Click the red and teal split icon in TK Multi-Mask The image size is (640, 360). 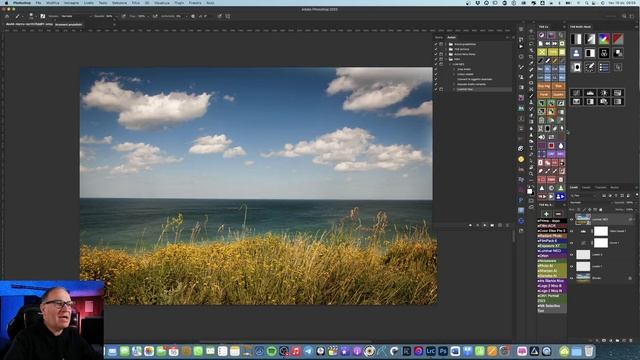click(x=618, y=39)
